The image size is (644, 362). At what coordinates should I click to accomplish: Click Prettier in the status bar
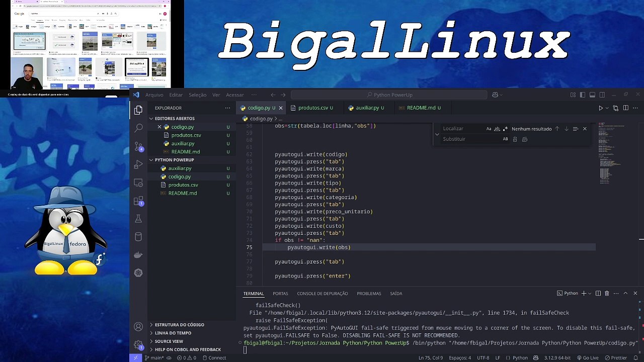pyautogui.click(x=615, y=358)
